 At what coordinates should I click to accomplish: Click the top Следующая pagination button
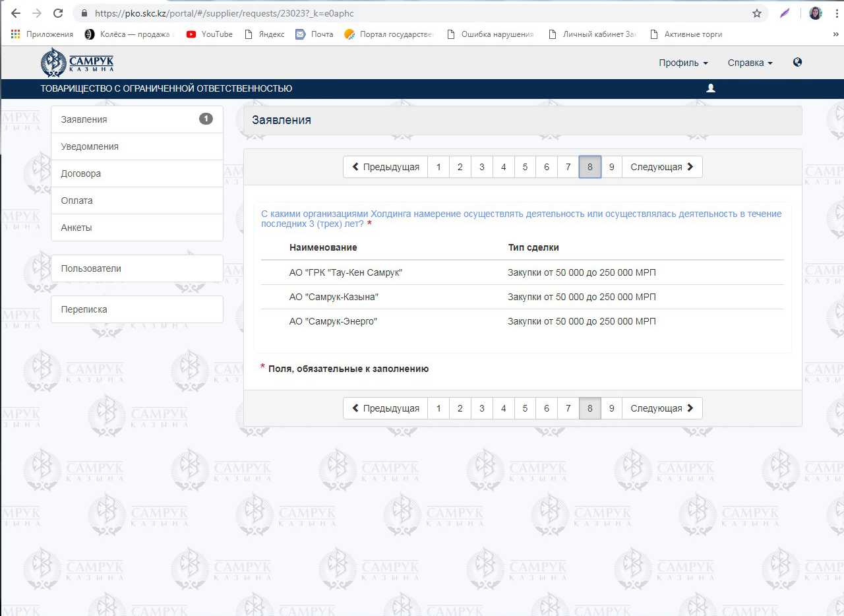pyautogui.click(x=661, y=167)
